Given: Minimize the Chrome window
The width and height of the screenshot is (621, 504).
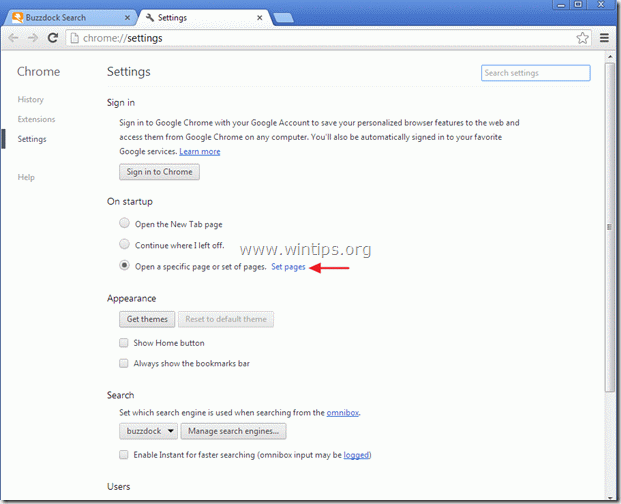Looking at the screenshot, I should pos(561,5).
